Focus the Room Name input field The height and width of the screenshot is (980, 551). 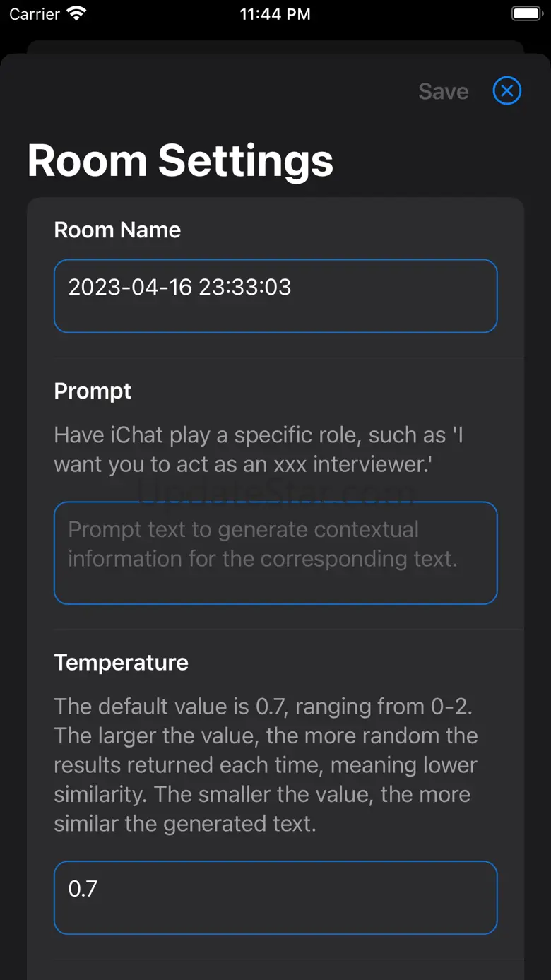[x=275, y=296]
